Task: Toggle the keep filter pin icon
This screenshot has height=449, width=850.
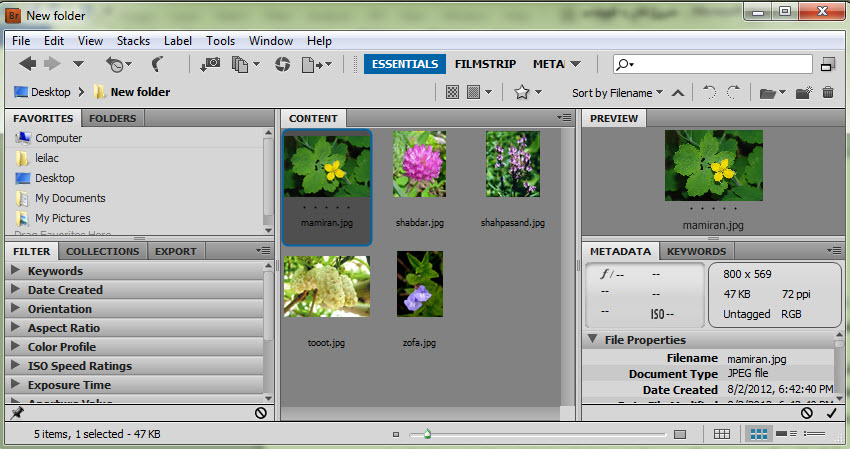Action: pos(16,413)
